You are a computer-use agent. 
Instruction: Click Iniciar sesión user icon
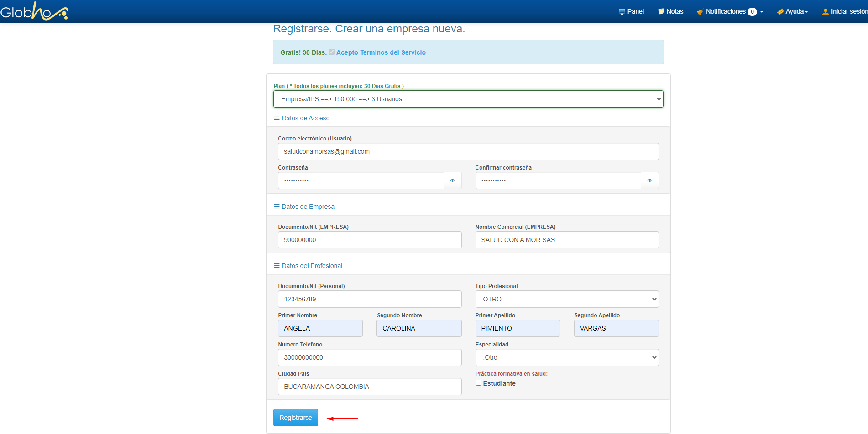pyautogui.click(x=825, y=12)
